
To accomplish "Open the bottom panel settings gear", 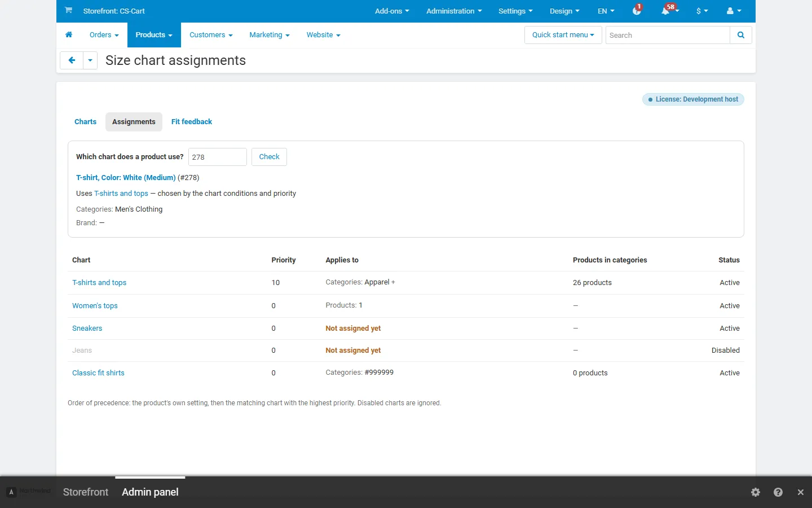I will pos(756,492).
